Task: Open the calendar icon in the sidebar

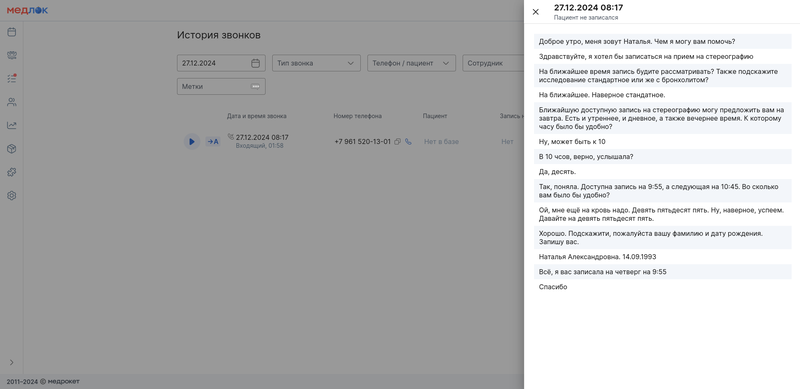Action: click(x=12, y=32)
